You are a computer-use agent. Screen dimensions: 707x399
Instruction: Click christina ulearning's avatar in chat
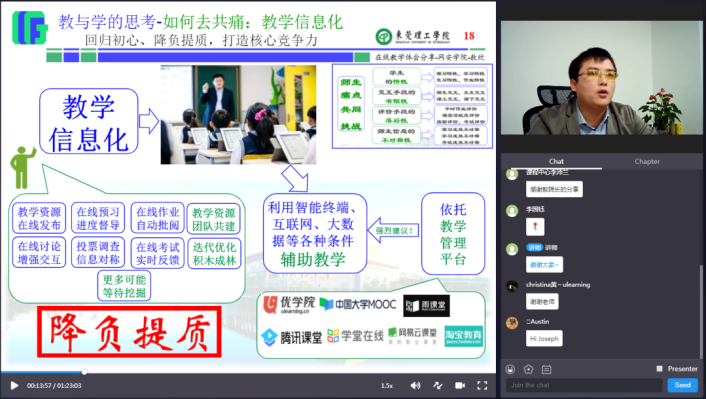click(x=512, y=286)
